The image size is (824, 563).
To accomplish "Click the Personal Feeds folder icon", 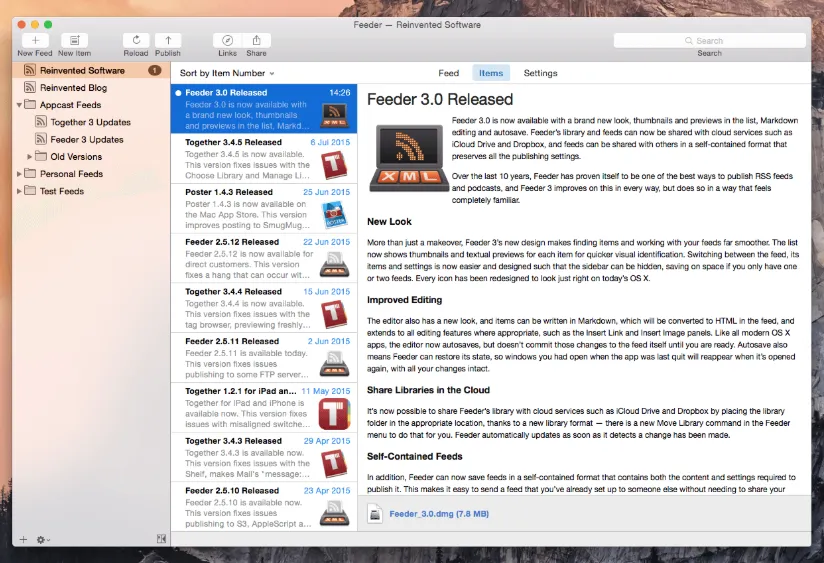I will [x=30, y=173].
